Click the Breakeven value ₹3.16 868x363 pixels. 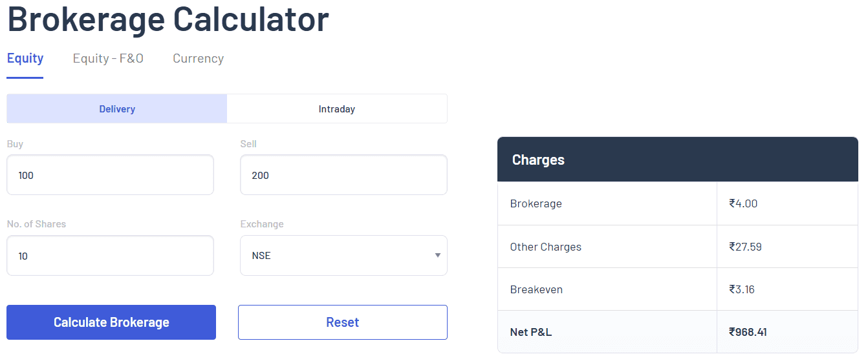[742, 289]
